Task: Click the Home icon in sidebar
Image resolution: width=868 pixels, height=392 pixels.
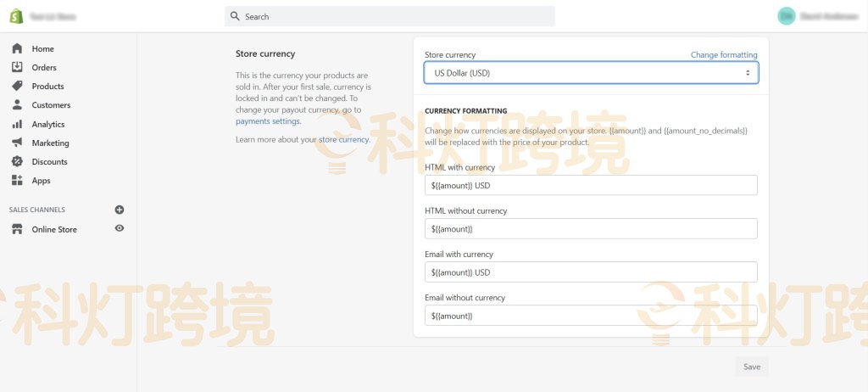Action: [x=17, y=48]
